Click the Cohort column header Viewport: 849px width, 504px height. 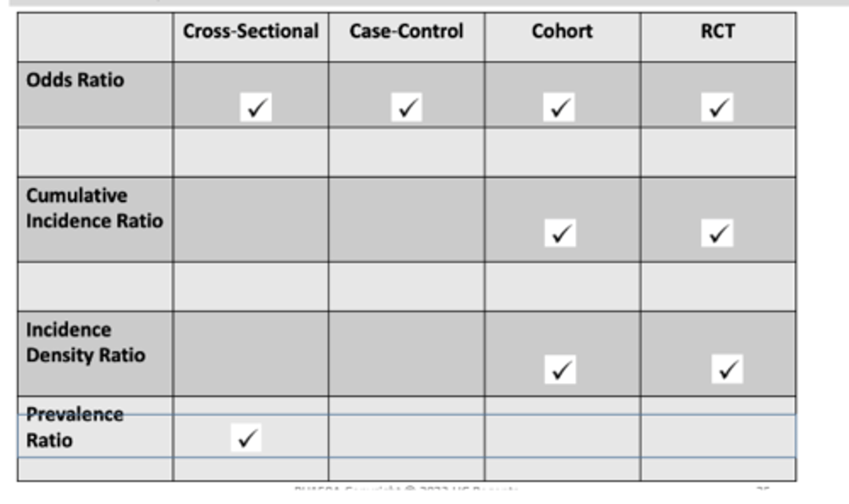coord(562,31)
